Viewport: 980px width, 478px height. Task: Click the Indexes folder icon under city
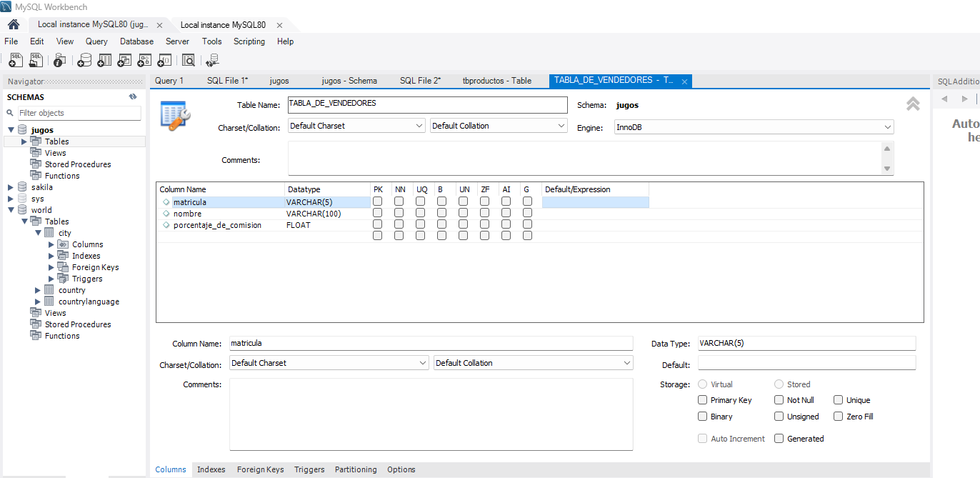coord(63,256)
